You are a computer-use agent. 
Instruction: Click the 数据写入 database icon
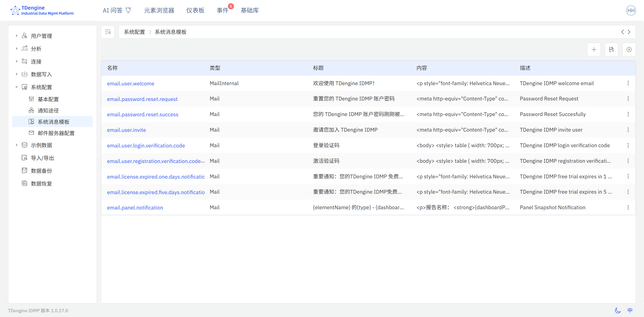[24, 74]
